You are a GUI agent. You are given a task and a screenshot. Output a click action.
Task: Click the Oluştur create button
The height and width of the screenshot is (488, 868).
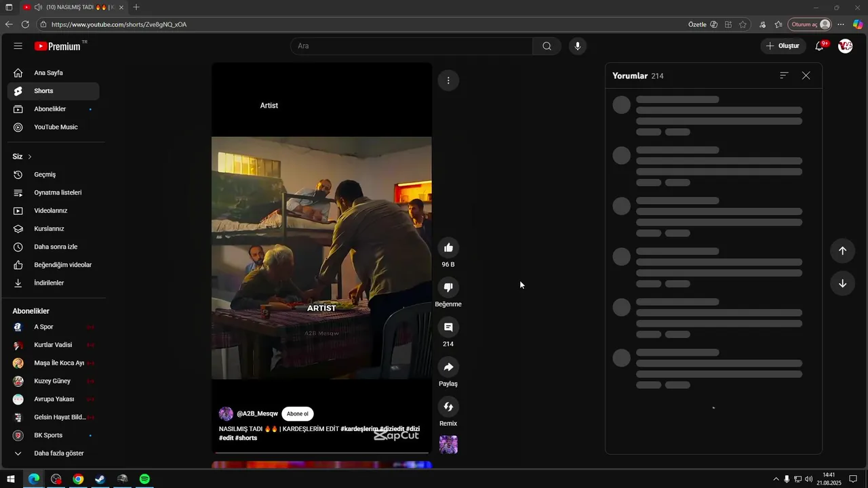(x=783, y=46)
